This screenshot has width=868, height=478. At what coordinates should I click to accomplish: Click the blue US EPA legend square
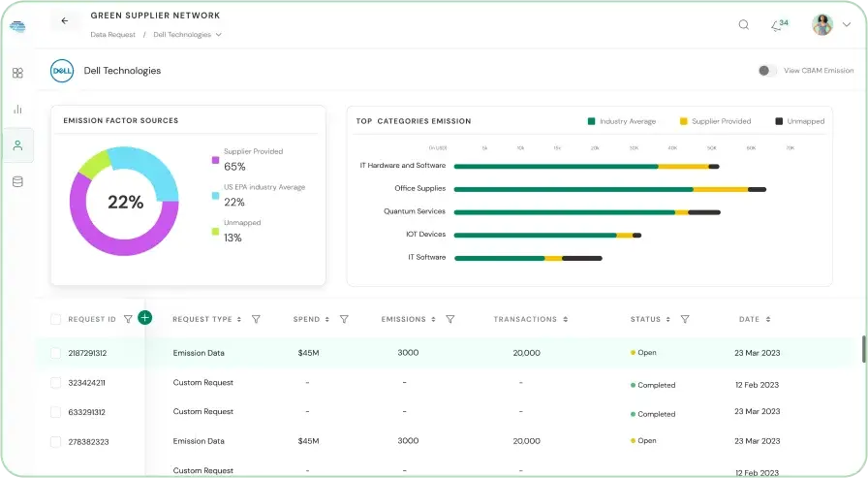click(x=215, y=196)
